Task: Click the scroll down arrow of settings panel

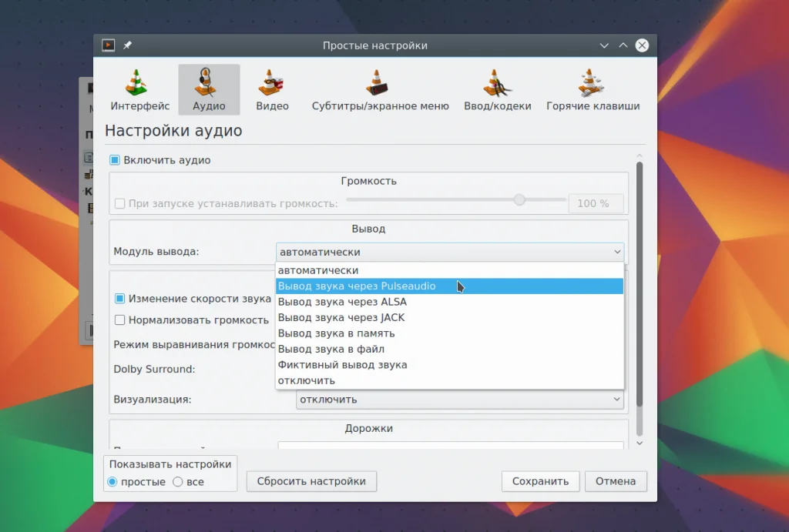Action: (640, 443)
